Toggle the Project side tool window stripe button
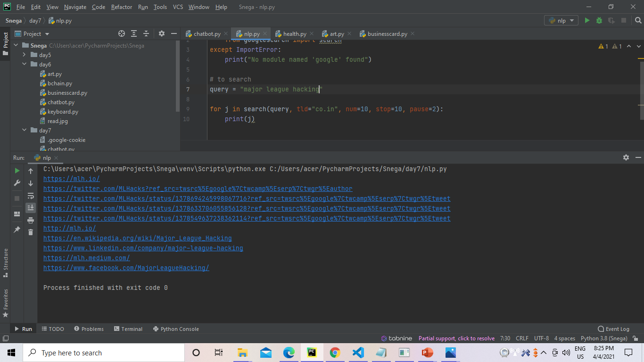The image size is (644, 362). (x=6, y=43)
